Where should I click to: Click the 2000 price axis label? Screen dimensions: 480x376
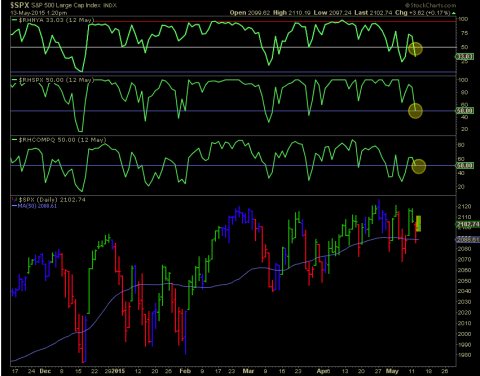(x=464, y=334)
